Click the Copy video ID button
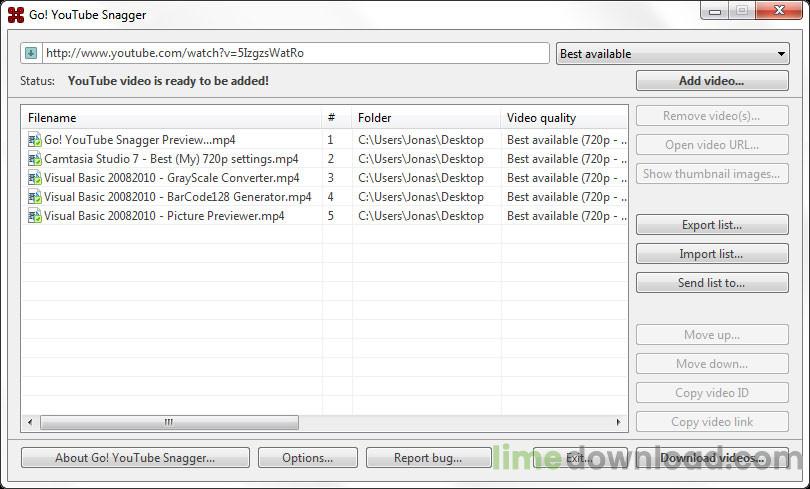 tap(712, 393)
